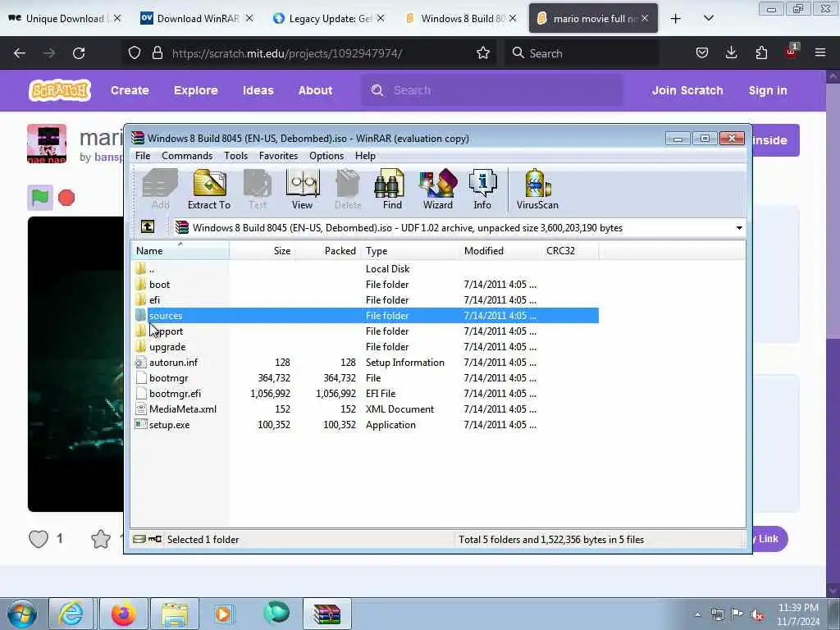This screenshot has height=630, width=840.
Task: Favorite the Scratch project with star icon
Action: 101,538
